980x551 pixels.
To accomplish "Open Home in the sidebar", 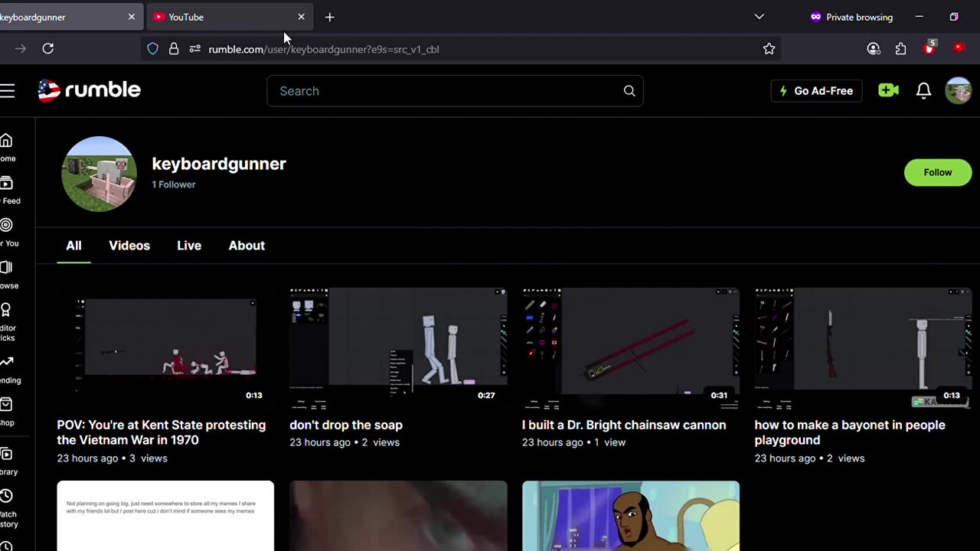I will click(x=7, y=148).
